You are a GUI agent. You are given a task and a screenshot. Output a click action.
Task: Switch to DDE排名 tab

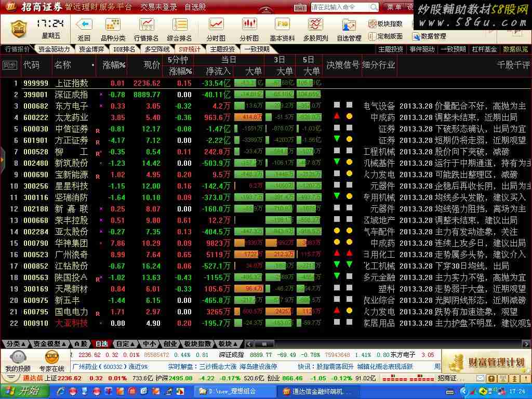pyautogui.click(x=124, y=49)
